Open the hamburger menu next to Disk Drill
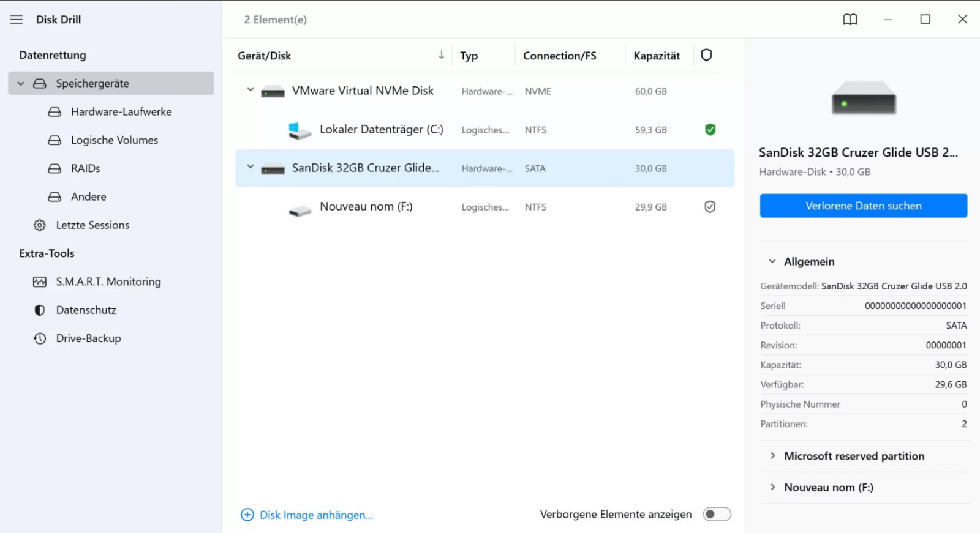 pos(17,20)
